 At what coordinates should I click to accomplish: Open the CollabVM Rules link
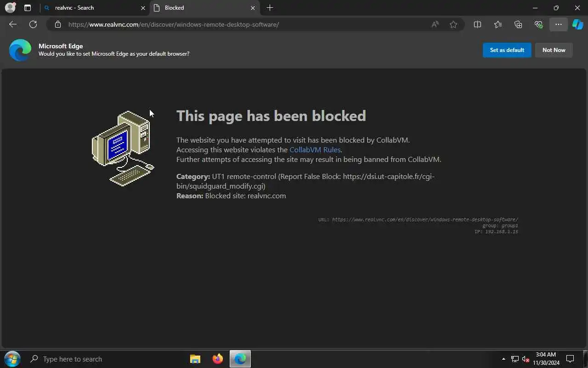(315, 149)
